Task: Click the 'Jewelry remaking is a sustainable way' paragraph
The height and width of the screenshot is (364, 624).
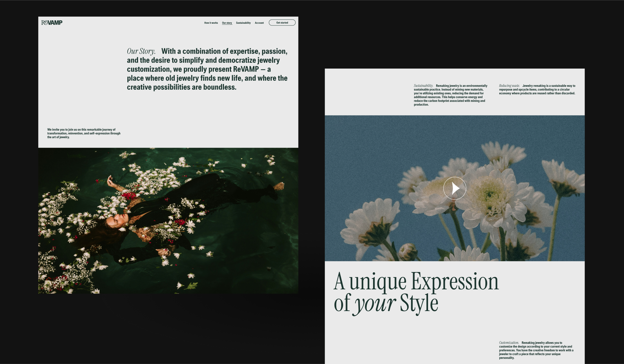Action: click(x=537, y=89)
